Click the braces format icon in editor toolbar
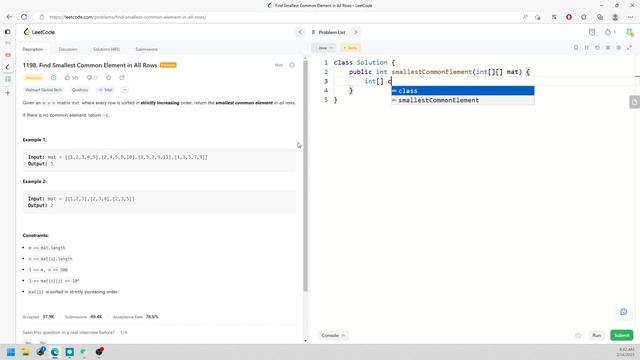The image size is (640, 360). [587, 48]
